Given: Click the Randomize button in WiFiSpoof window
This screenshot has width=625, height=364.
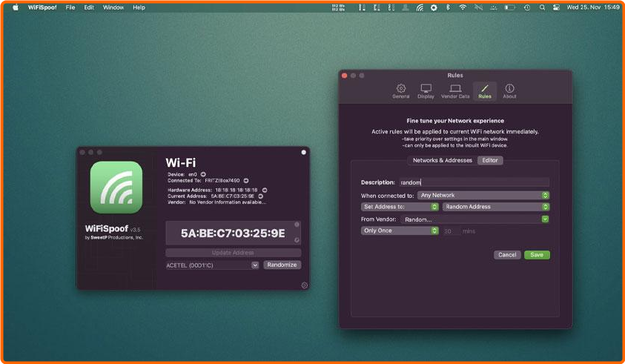Looking at the screenshot, I should (282, 265).
